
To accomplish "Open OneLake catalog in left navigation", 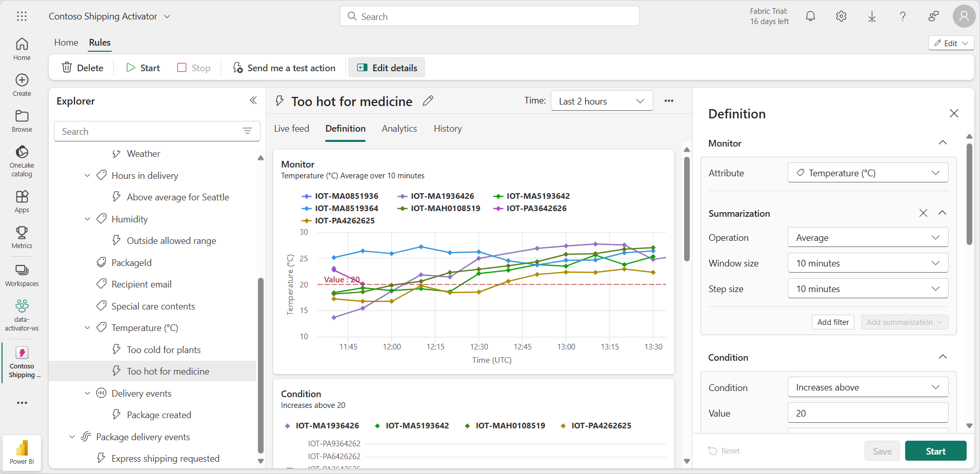I will [22, 161].
